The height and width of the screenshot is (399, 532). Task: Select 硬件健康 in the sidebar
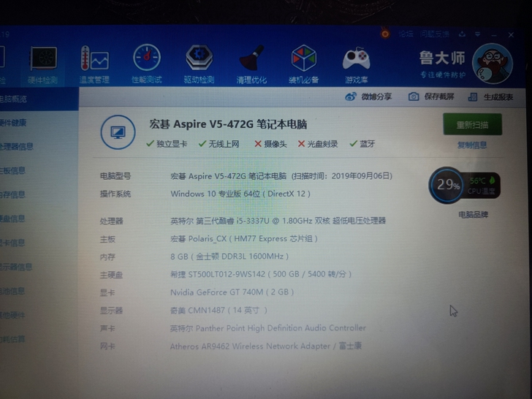(13, 123)
